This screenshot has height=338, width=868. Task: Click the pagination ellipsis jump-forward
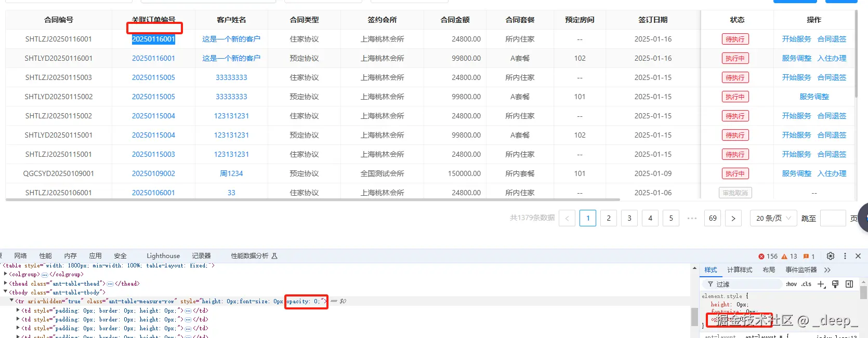(x=692, y=218)
